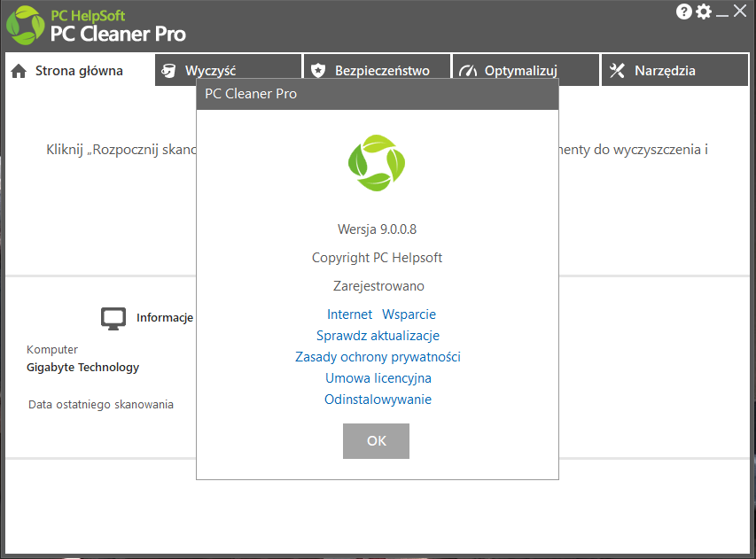Open the Wsparcie support link
The height and width of the screenshot is (559, 756).
point(409,314)
